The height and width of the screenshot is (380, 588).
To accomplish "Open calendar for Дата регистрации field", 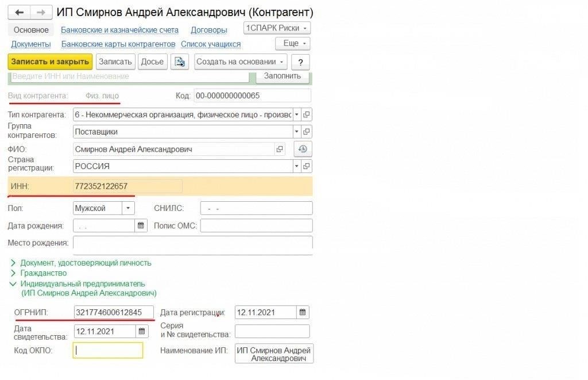I will (303, 313).
